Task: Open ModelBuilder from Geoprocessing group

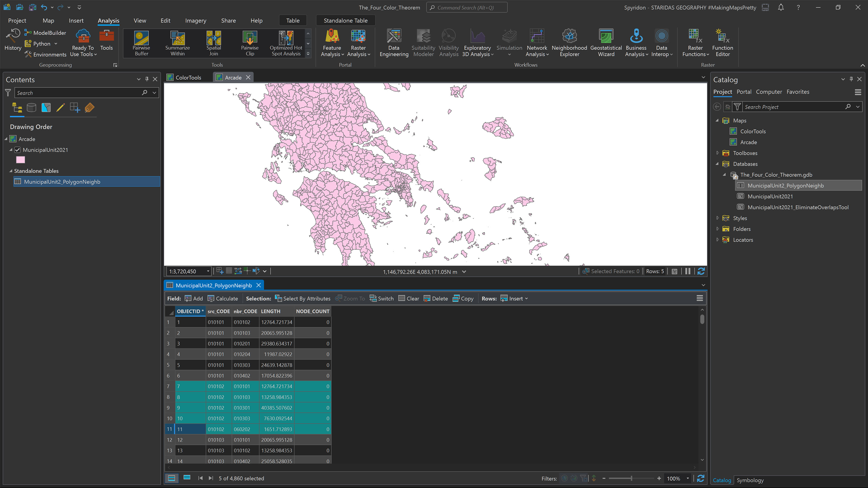Action: click(x=46, y=33)
